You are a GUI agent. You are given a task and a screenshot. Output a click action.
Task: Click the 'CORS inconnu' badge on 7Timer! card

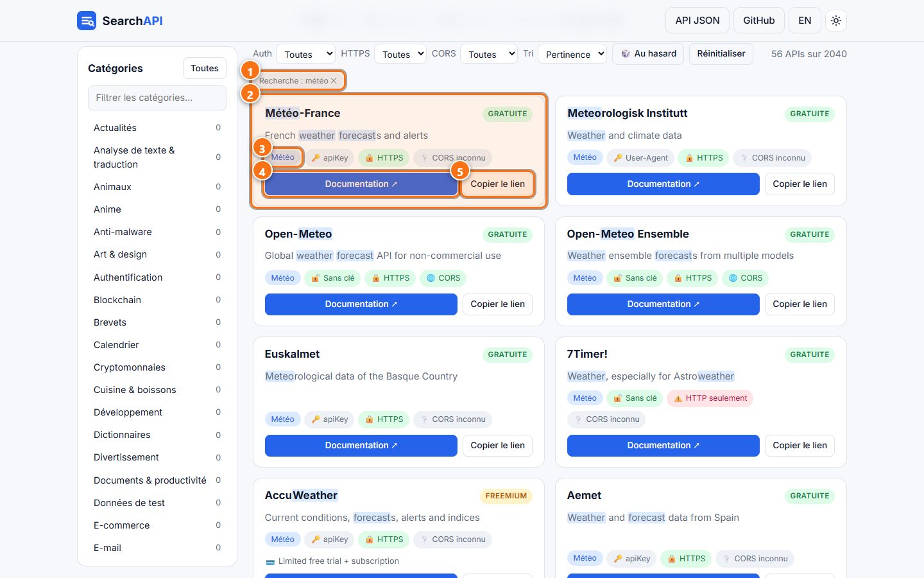click(606, 419)
